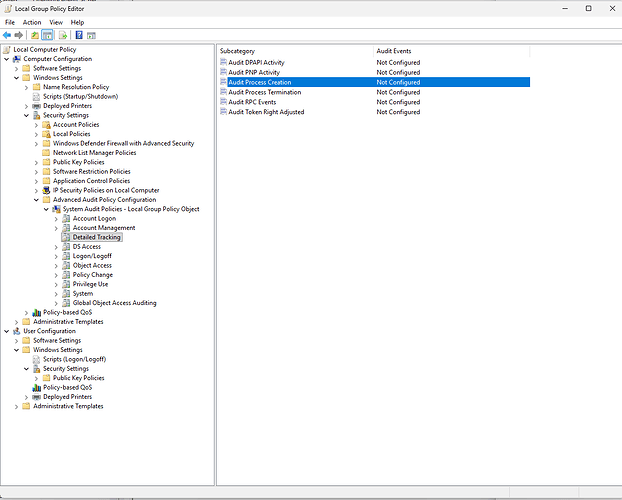Click the Local Computer Policy root icon
Viewport: 622px width, 500px height.
coord(7,50)
